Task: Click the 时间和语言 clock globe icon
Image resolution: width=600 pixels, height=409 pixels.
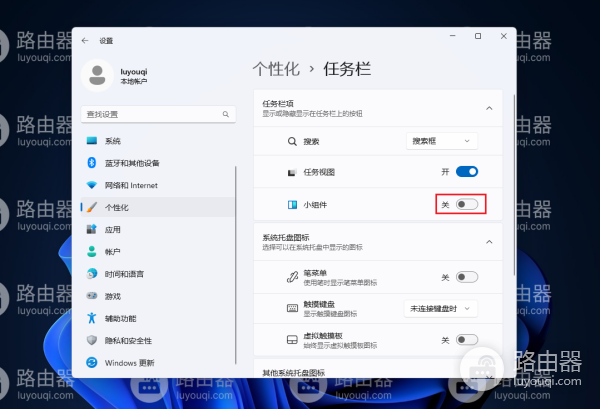Action: 92,274
